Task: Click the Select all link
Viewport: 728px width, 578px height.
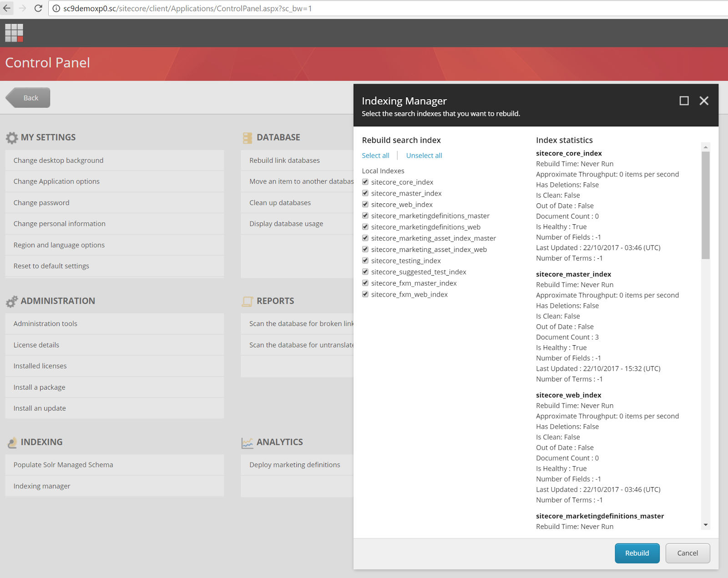Action: 375,156
